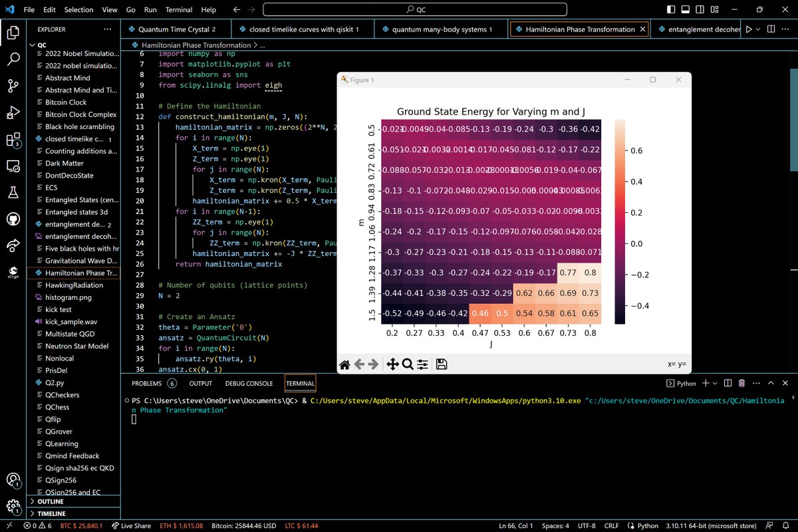Open Configure subplots sliders icon

point(423,364)
